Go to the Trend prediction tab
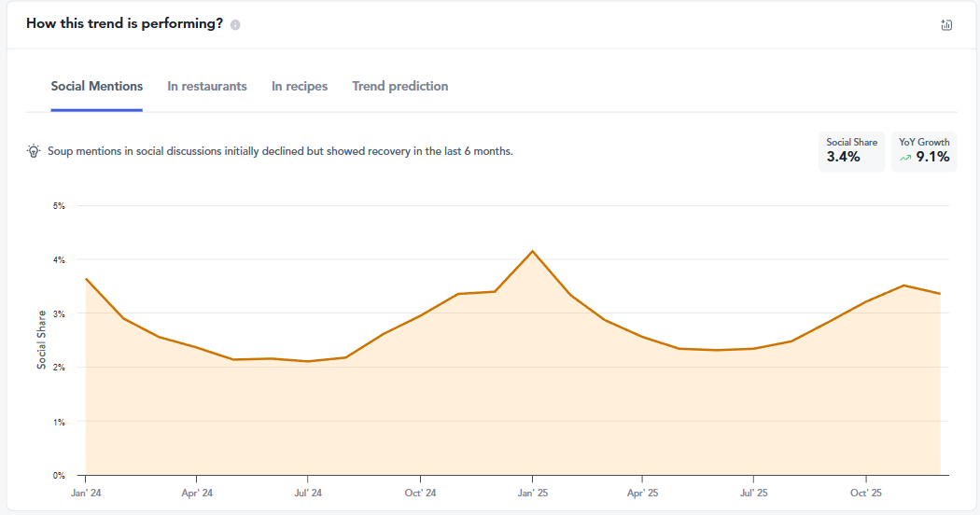 [x=399, y=86]
